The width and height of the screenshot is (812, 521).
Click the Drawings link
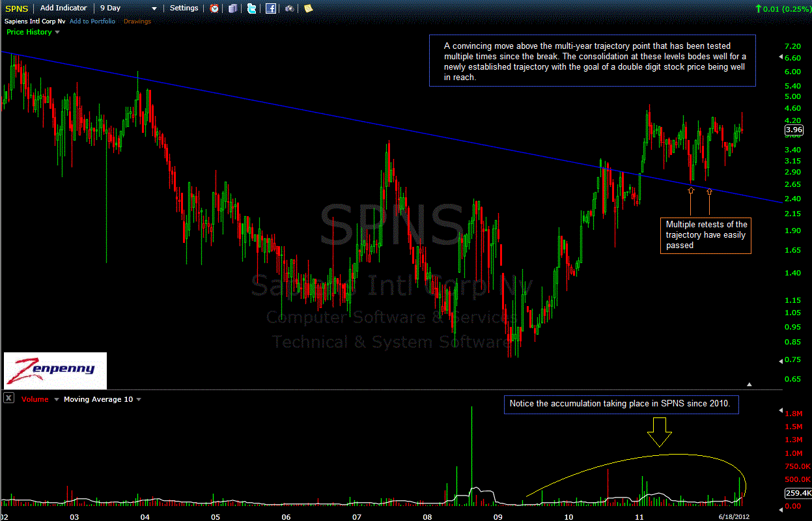pos(137,21)
